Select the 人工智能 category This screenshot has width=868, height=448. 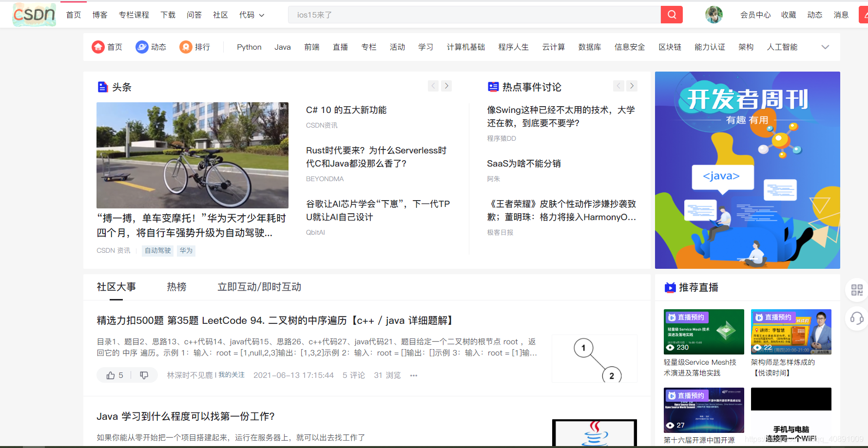782,47
